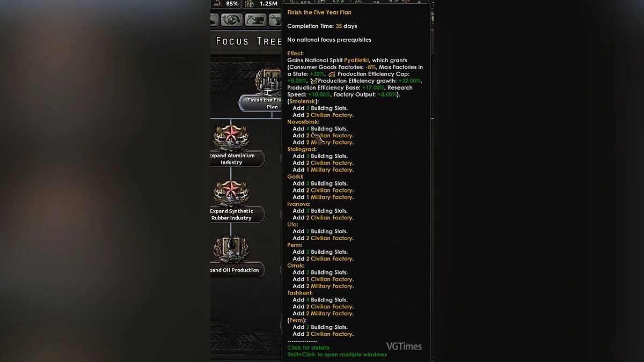The image size is (644, 362).
Task: Click the Expand Aluminium Industry focus emblem
Action: [231, 138]
